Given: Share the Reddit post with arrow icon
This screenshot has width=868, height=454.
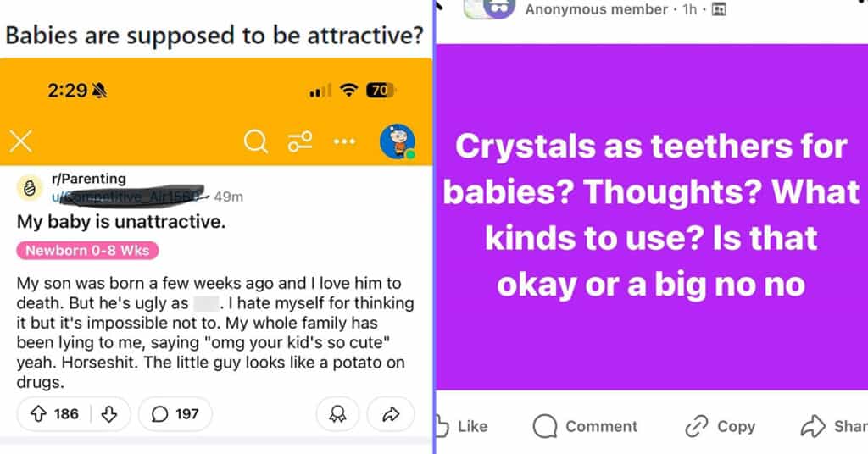Looking at the screenshot, I should (x=391, y=413).
